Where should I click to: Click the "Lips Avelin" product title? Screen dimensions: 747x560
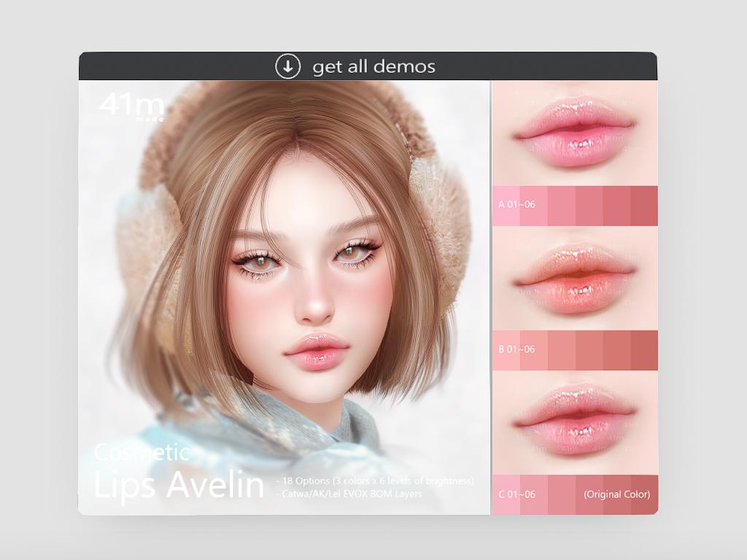click(x=179, y=485)
